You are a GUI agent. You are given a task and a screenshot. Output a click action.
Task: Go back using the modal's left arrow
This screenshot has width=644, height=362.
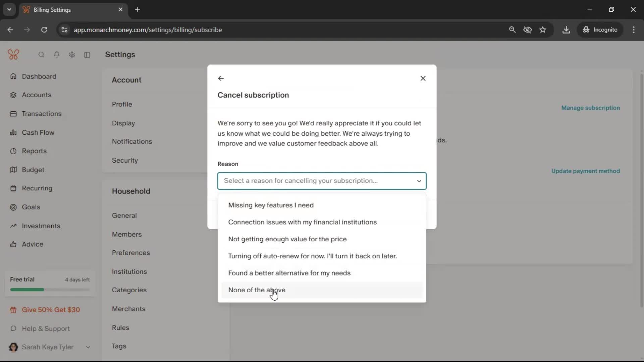pyautogui.click(x=221, y=78)
